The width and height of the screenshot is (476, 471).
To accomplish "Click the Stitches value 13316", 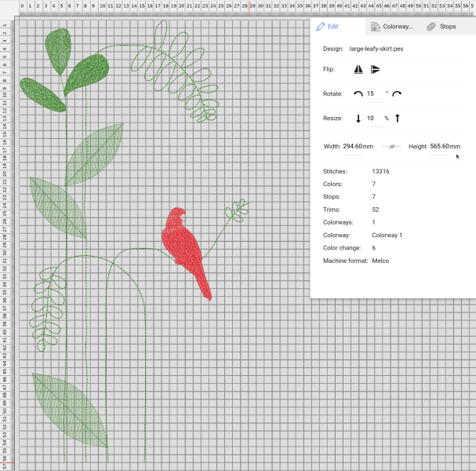I will point(380,171).
